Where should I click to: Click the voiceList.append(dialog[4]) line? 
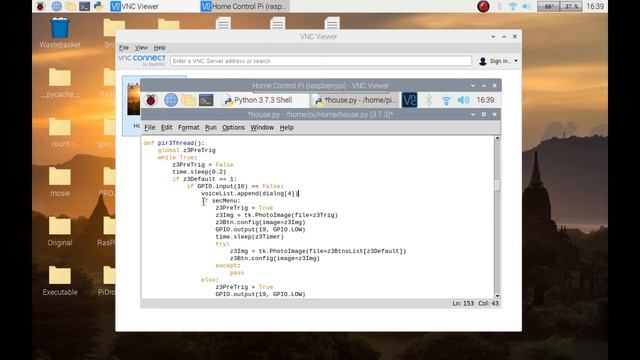pyautogui.click(x=249, y=193)
